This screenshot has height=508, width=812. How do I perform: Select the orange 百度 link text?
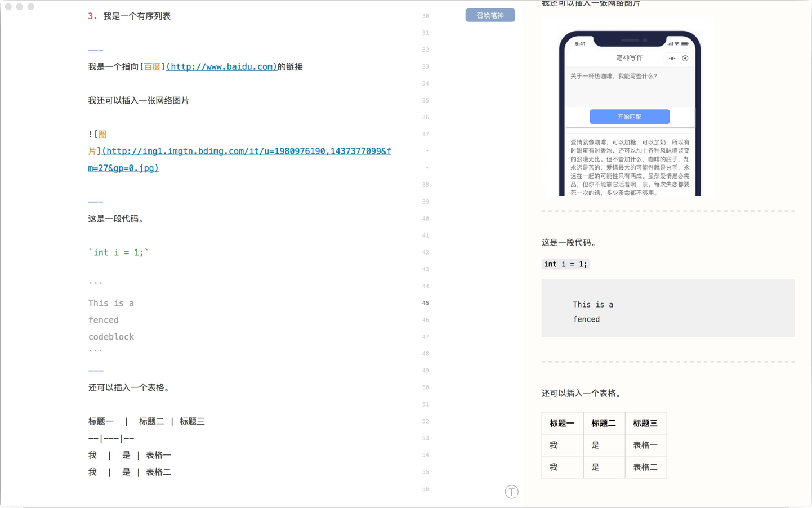152,66
